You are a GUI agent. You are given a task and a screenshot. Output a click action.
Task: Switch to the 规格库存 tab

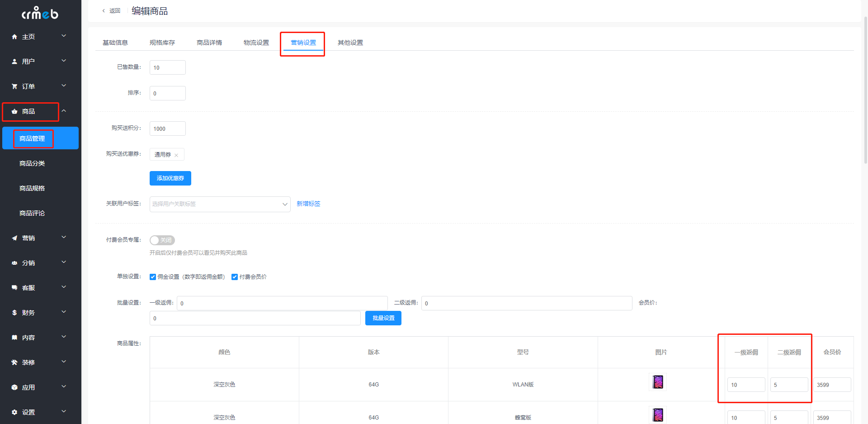(x=162, y=43)
